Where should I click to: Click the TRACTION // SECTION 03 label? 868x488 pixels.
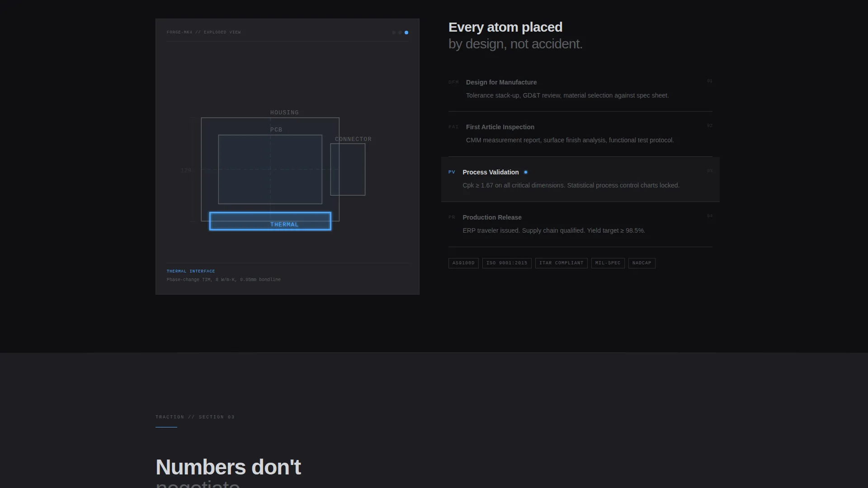195,417
